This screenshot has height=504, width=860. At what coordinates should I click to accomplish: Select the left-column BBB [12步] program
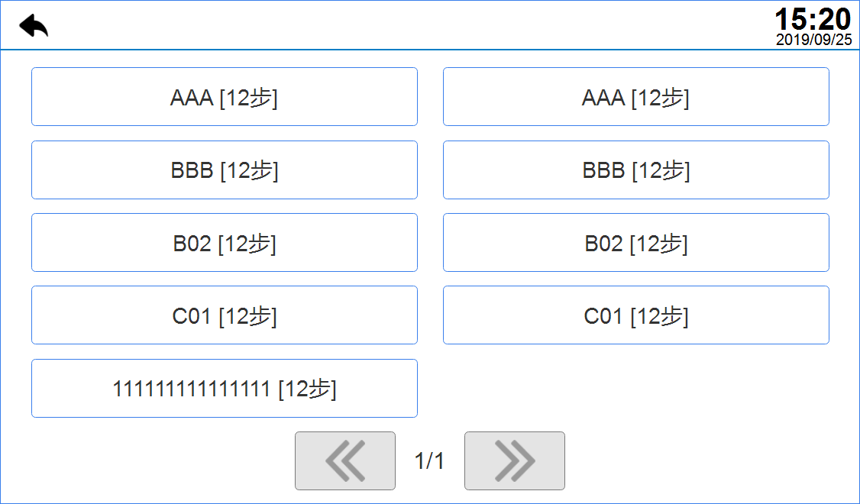224,170
